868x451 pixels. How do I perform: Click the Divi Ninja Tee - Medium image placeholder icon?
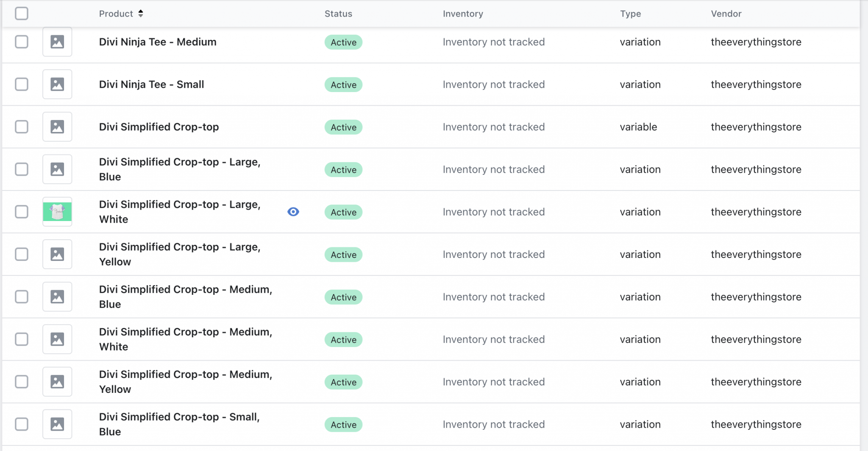point(57,42)
